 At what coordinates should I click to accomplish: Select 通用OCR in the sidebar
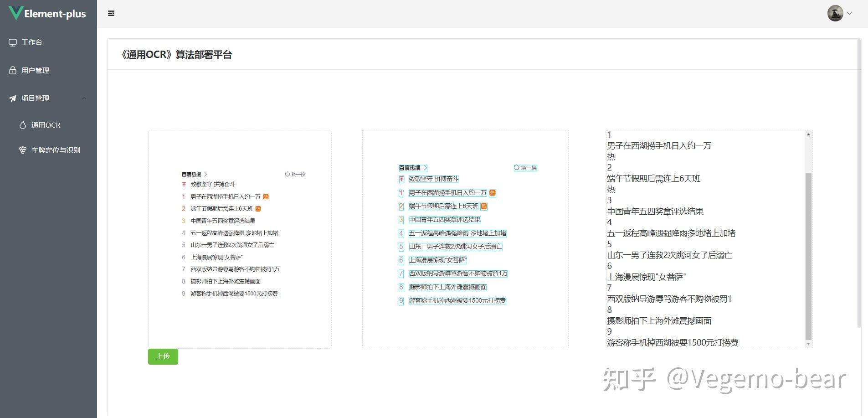(x=46, y=124)
